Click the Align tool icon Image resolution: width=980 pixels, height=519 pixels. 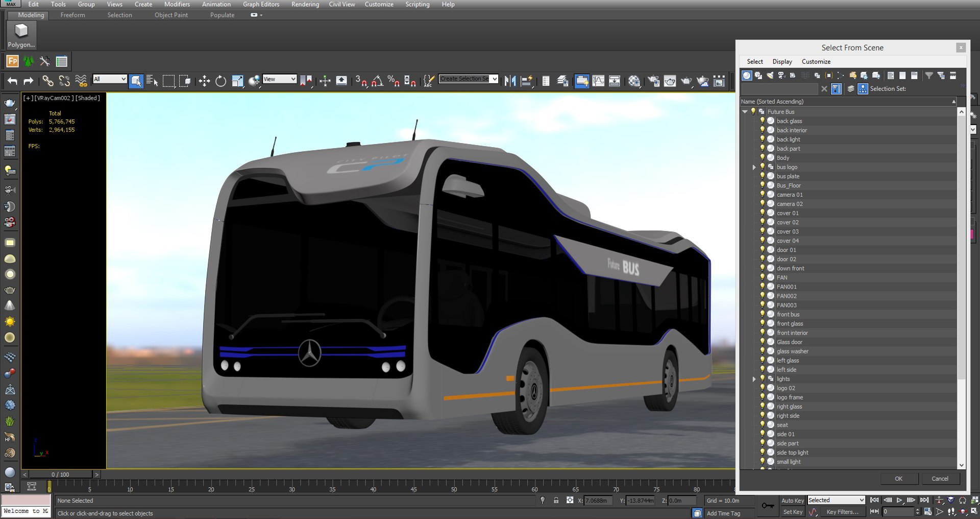527,81
